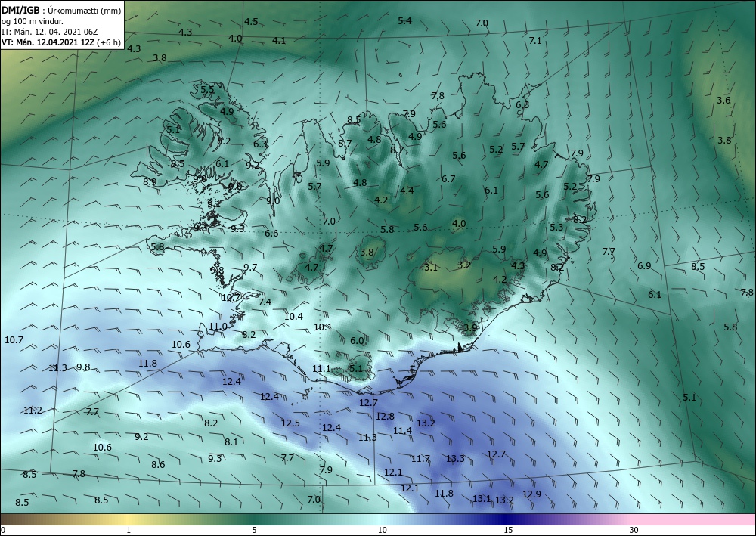Image resolution: width=756 pixels, height=536 pixels.
Task: Click the map value '4.1'
Action: (279, 41)
